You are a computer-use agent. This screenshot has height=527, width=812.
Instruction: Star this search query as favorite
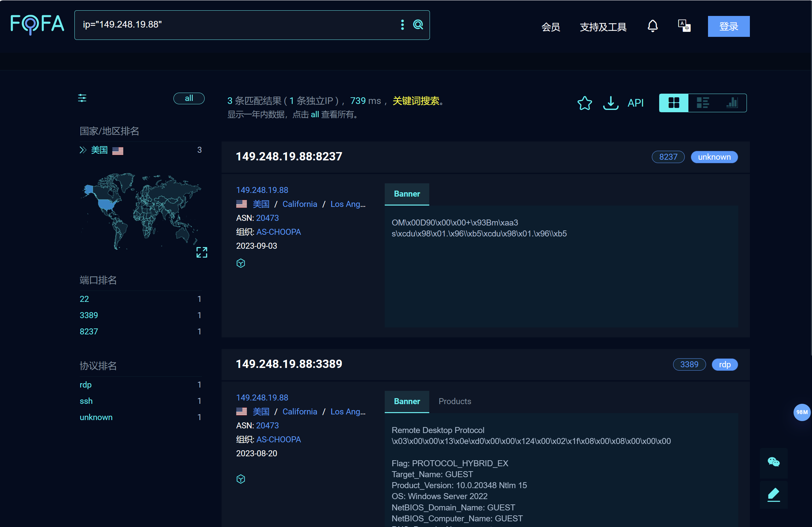coord(584,103)
